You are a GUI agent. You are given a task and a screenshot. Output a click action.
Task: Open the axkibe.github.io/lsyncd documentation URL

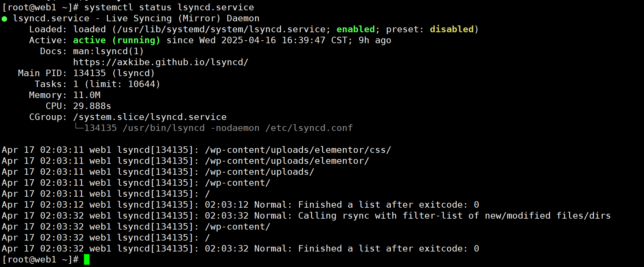tap(161, 62)
